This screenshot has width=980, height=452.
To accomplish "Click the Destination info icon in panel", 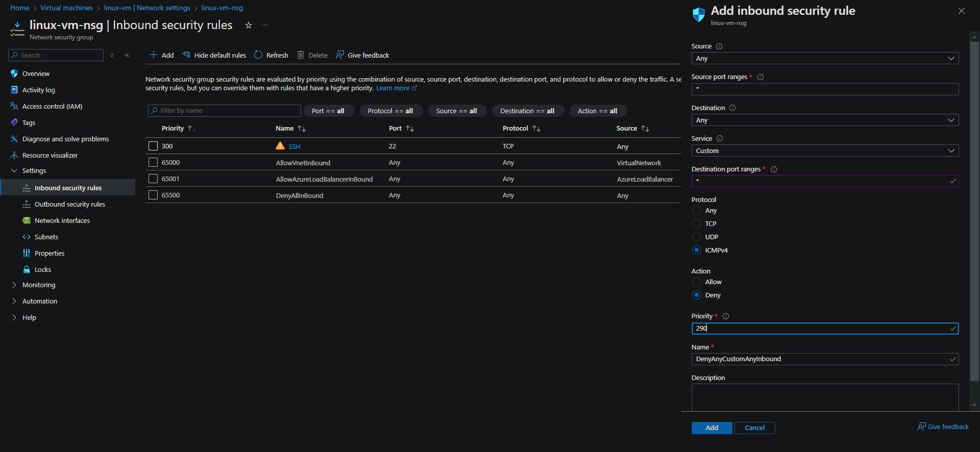I will (732, 108).
